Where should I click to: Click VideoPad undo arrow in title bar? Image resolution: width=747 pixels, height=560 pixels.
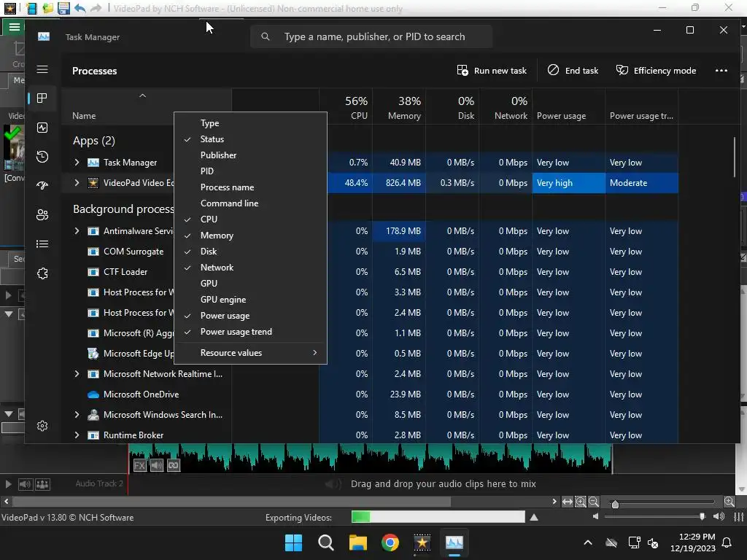80,8
